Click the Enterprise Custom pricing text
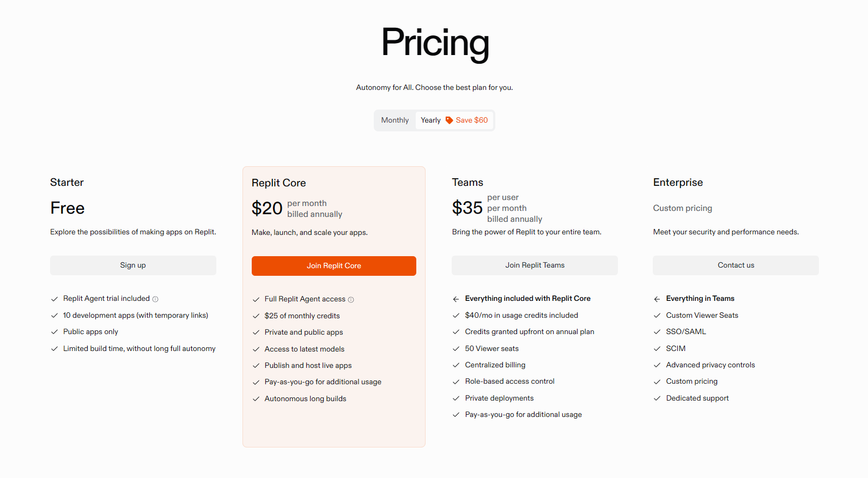The width and height of the screenshot is (868, 478). click(682, 208)
